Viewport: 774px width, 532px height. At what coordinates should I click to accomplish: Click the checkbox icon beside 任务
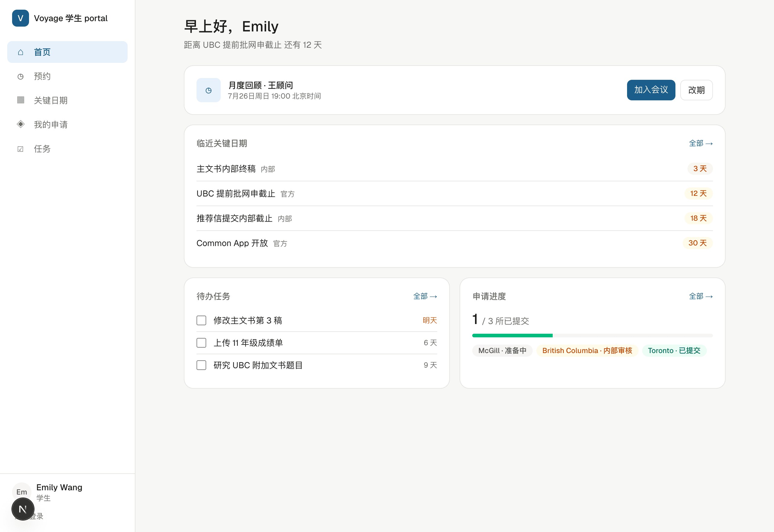(21, 149)
